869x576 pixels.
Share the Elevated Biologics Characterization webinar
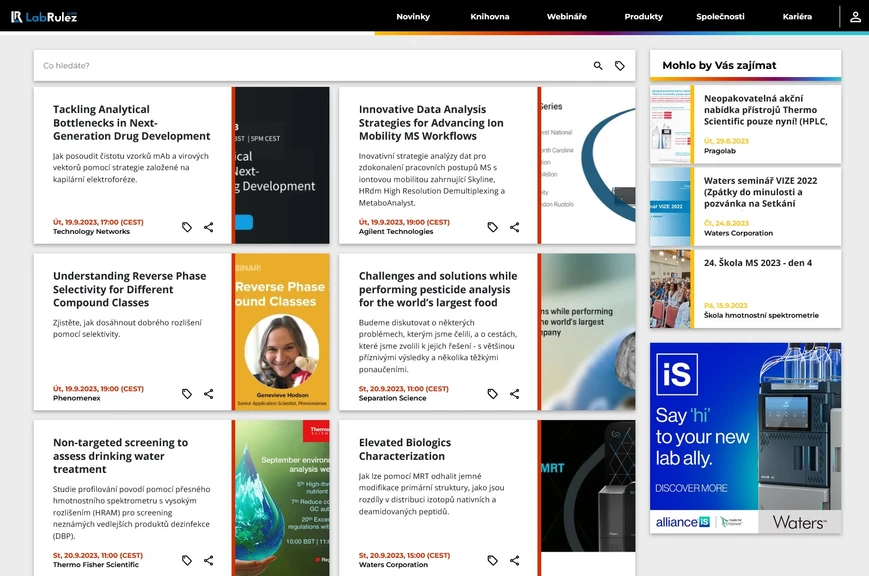[x=514, y=560]
